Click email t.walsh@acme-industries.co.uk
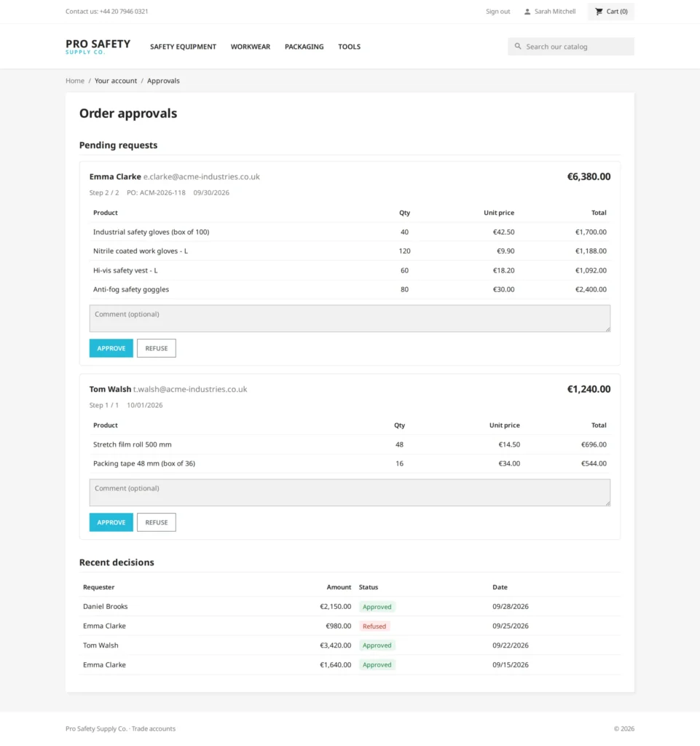The image size is (700, 746). [x=190, y=389]
